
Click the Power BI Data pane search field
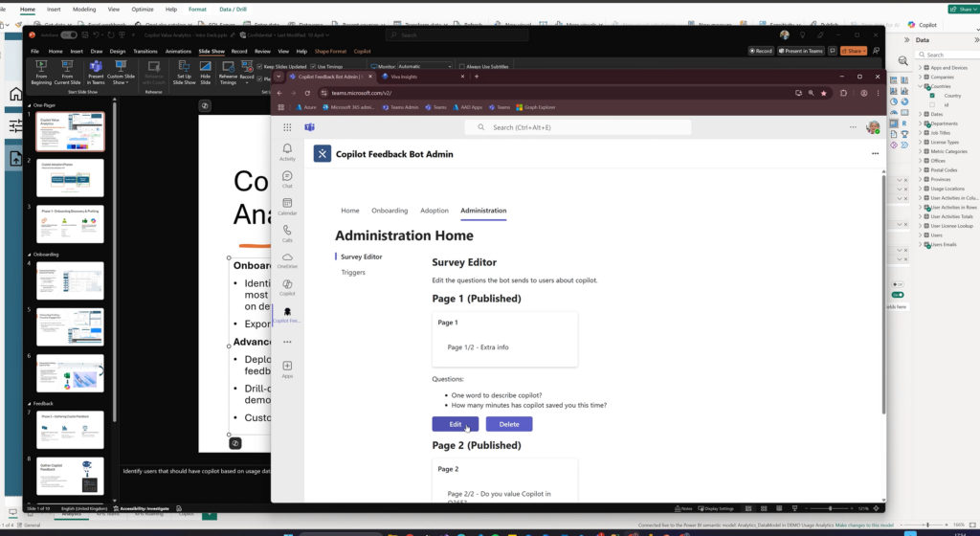[x=947, y=55]
